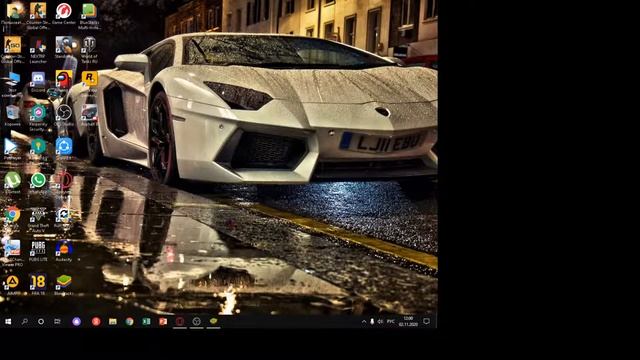Open the Among Us shortcut
The width and height of the screenshot is (640, 360).
(64, 79)
